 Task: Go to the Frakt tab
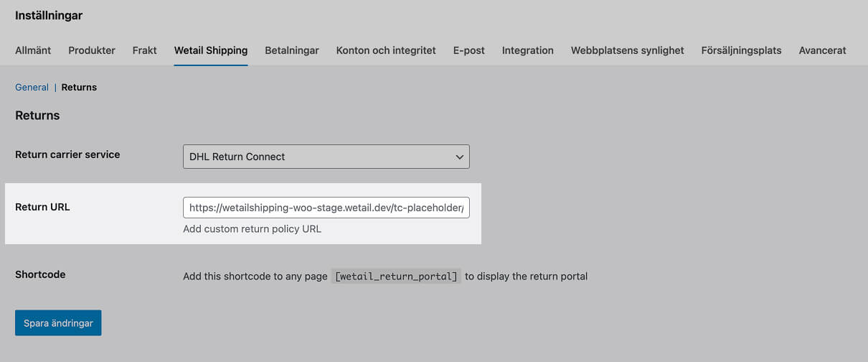click(x=144, y=50)
